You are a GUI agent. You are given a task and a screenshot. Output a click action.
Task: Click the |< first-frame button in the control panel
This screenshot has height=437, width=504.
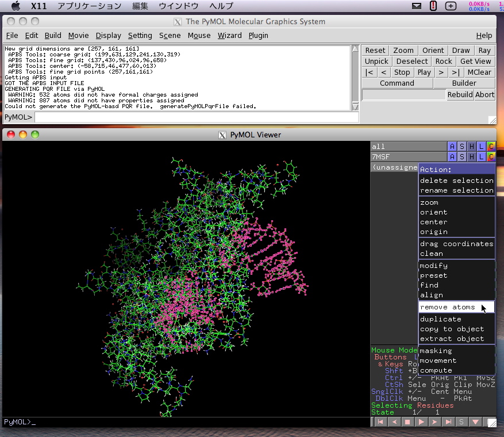coord(370,72)
